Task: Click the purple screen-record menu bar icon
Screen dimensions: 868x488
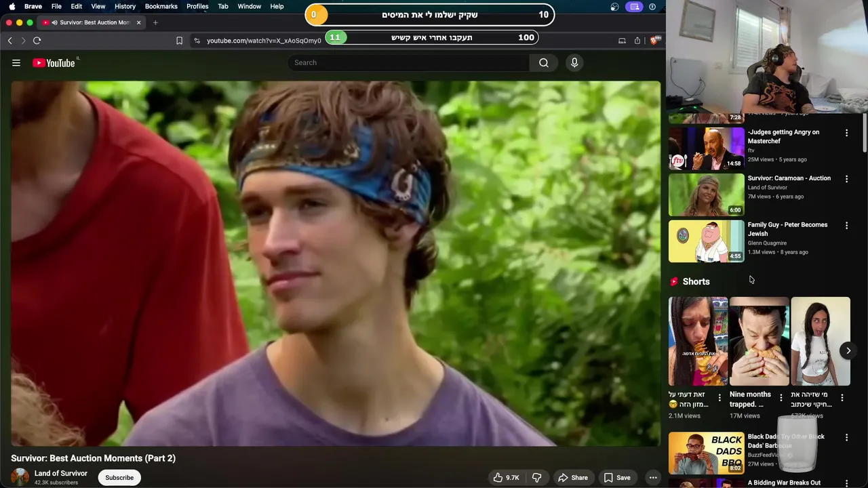Action: [634, 6]
